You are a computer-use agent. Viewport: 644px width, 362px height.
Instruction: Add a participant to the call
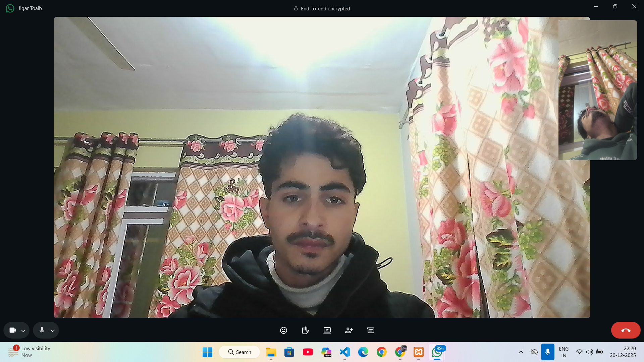(349, 330)
